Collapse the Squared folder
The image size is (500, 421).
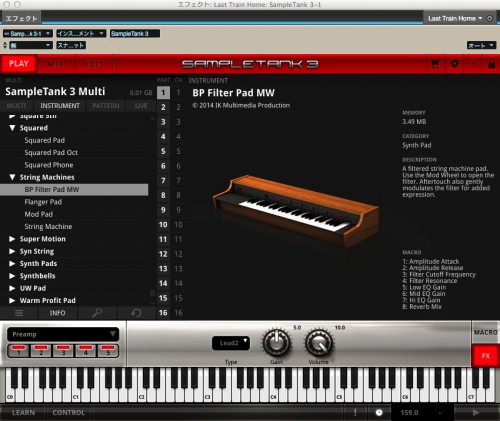pyautogui.click(x=12, y=128)
